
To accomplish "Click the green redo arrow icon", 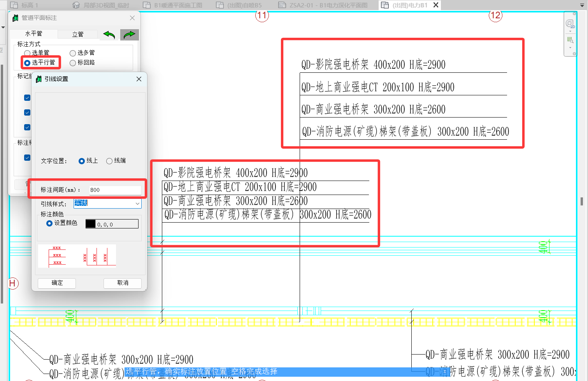I will pos(130,35).
